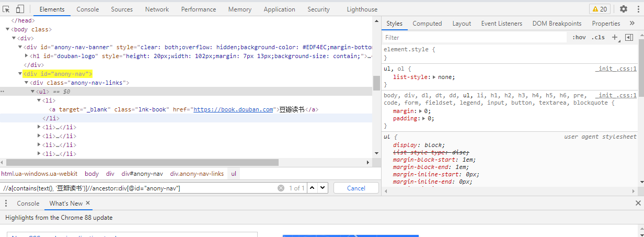The image size is (644, 237).
Task: Select the Layout pane tab
Action: (462, 24)
